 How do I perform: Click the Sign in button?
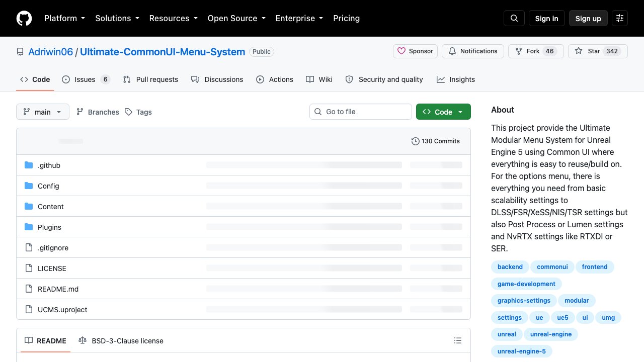pyautogui.click(x=547, y=18)
